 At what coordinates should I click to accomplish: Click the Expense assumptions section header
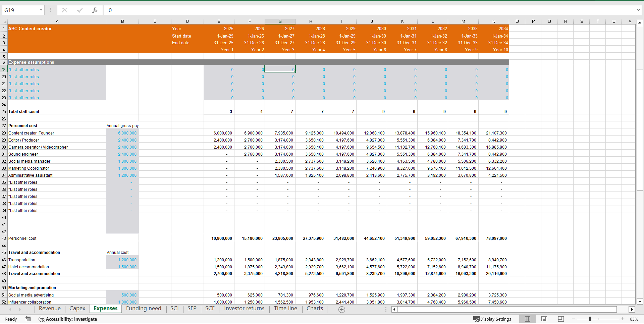point(31,62)
